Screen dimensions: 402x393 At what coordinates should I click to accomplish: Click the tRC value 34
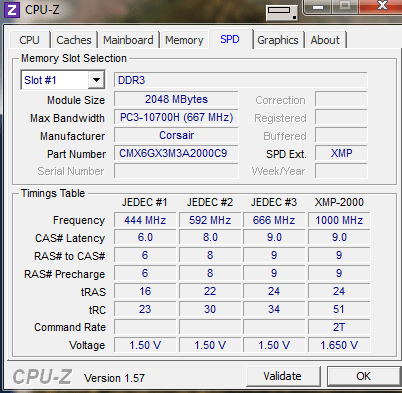click(274, 309)
